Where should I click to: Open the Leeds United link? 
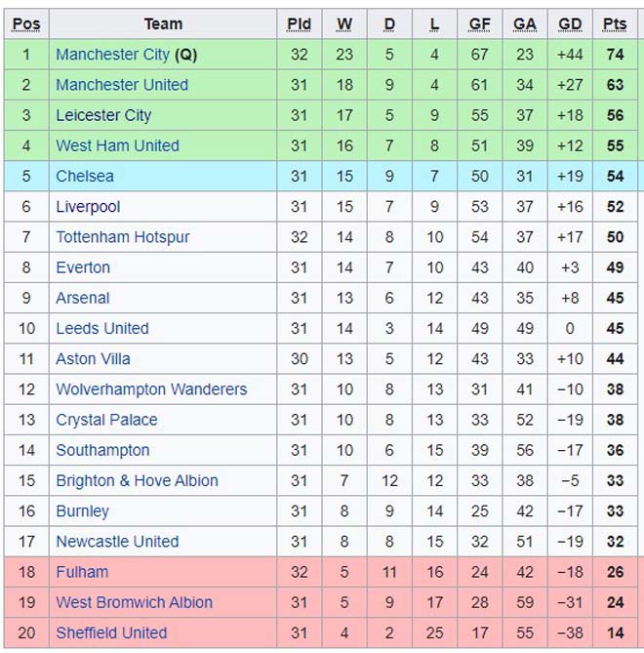[102, 328]
